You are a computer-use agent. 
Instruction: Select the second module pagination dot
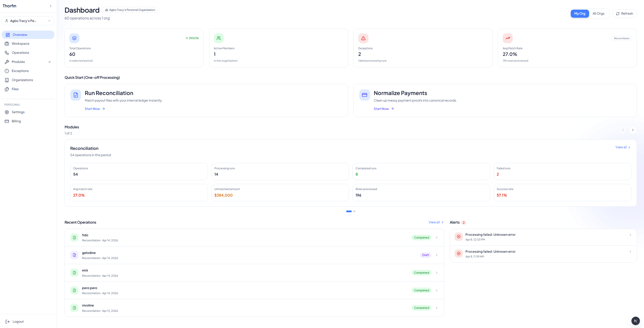pyautogui.click(x=354, y=211)
